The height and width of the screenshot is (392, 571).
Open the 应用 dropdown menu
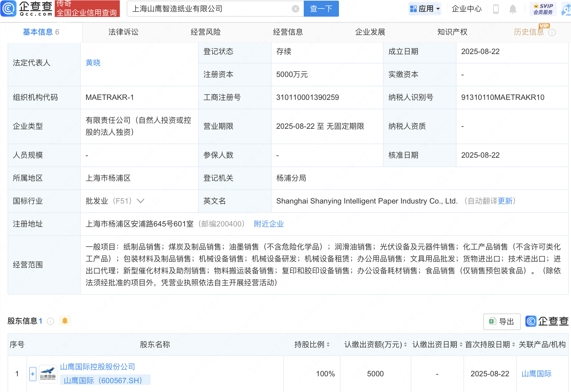(x=425, y=9)
